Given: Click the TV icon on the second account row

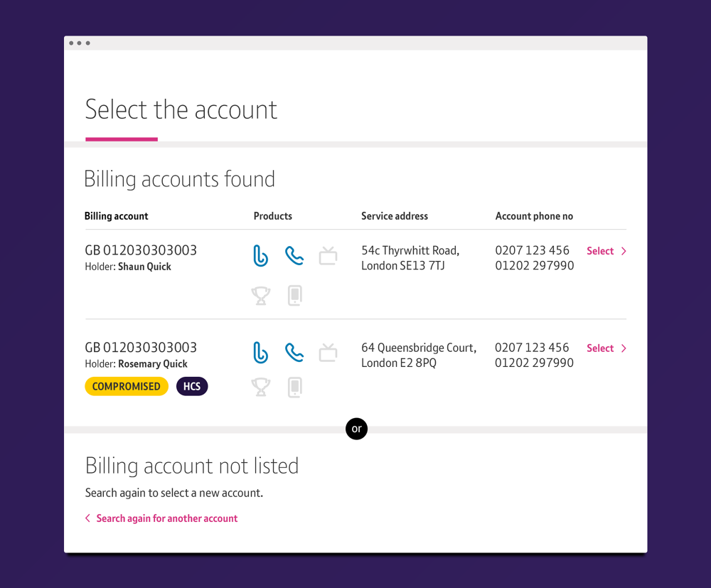Looking at the screenshot, I should point(328,351).
